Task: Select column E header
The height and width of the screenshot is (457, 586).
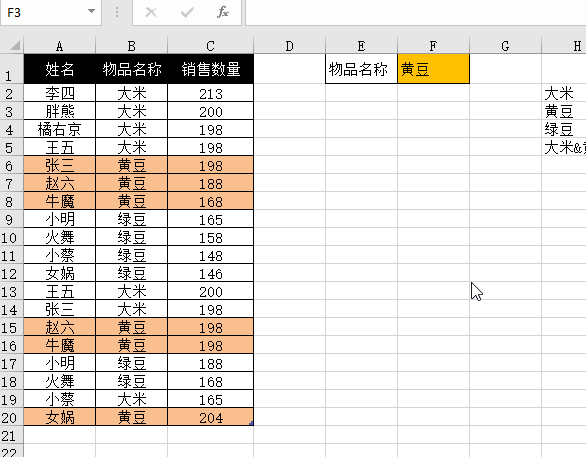Action: [x=361, y=46]
